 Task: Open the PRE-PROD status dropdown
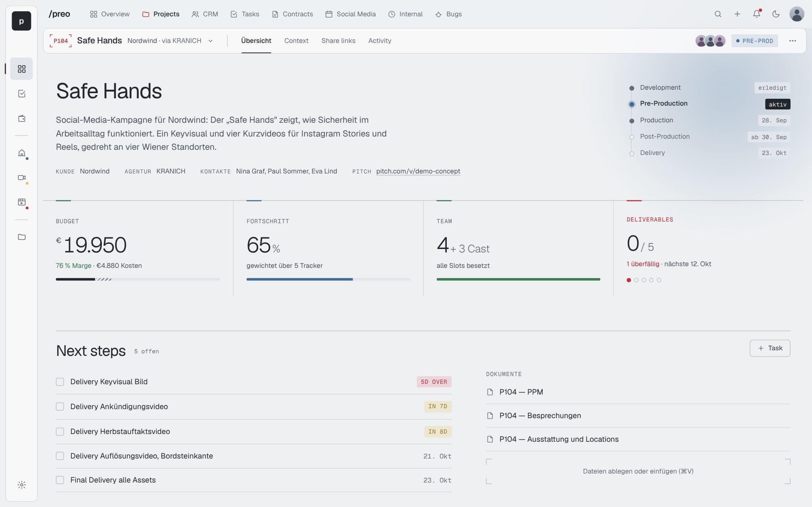tap(755, 41)
